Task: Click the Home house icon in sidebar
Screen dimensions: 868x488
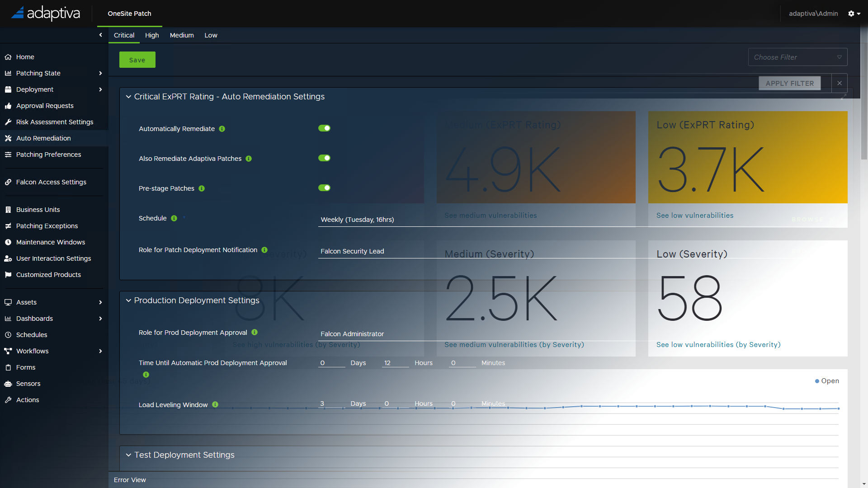Action: 8,57
